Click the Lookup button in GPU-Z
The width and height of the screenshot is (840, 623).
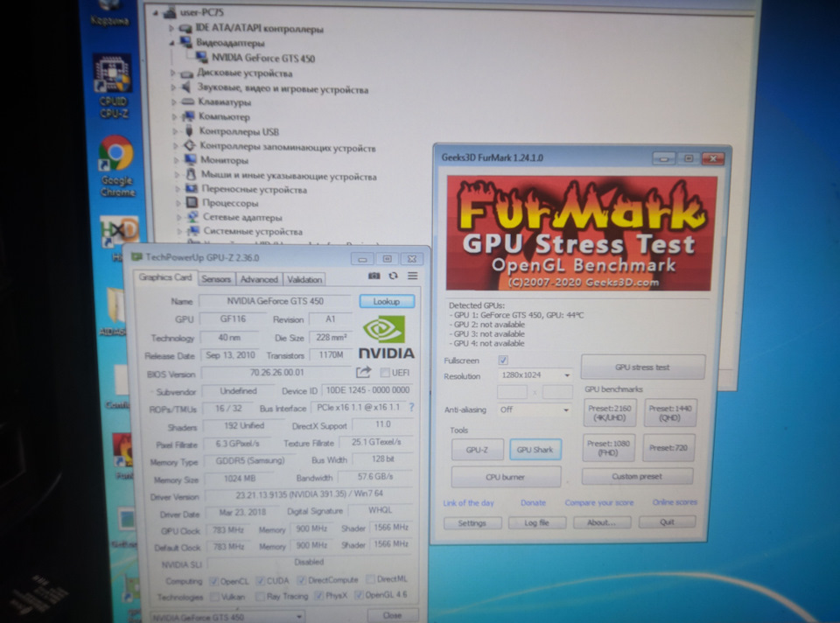(387, 301)
